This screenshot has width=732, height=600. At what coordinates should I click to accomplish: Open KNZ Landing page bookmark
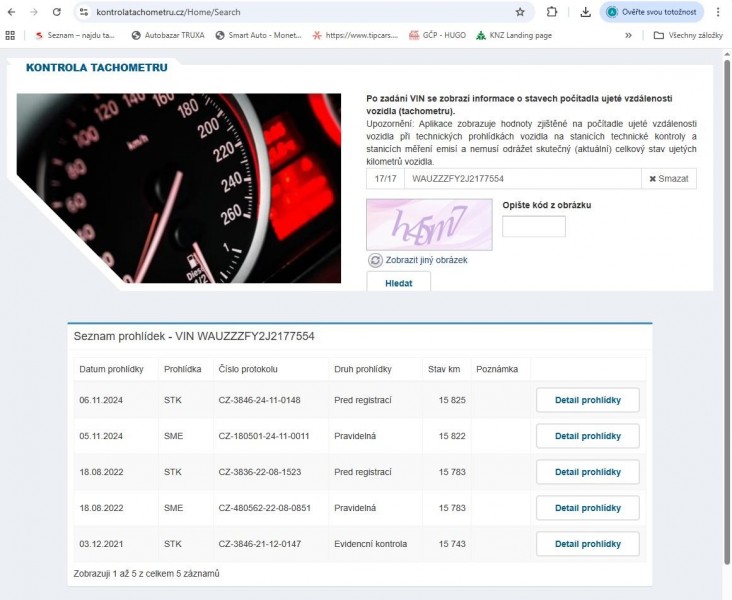click(513, 35)
